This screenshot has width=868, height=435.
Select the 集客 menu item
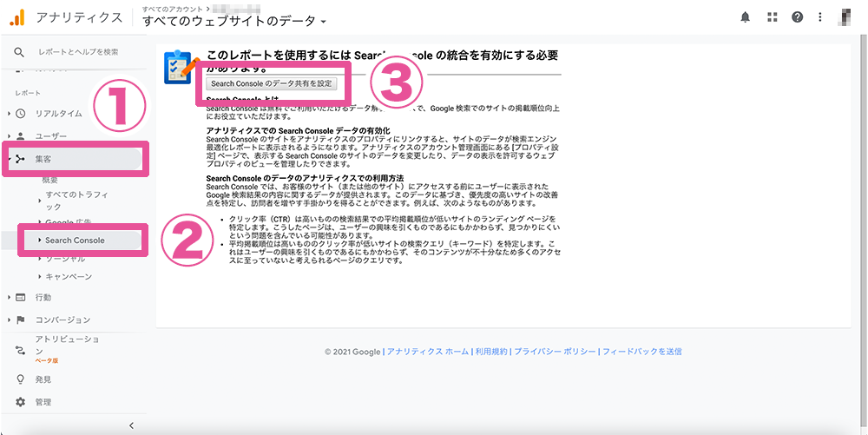click(x=43, y=159)
